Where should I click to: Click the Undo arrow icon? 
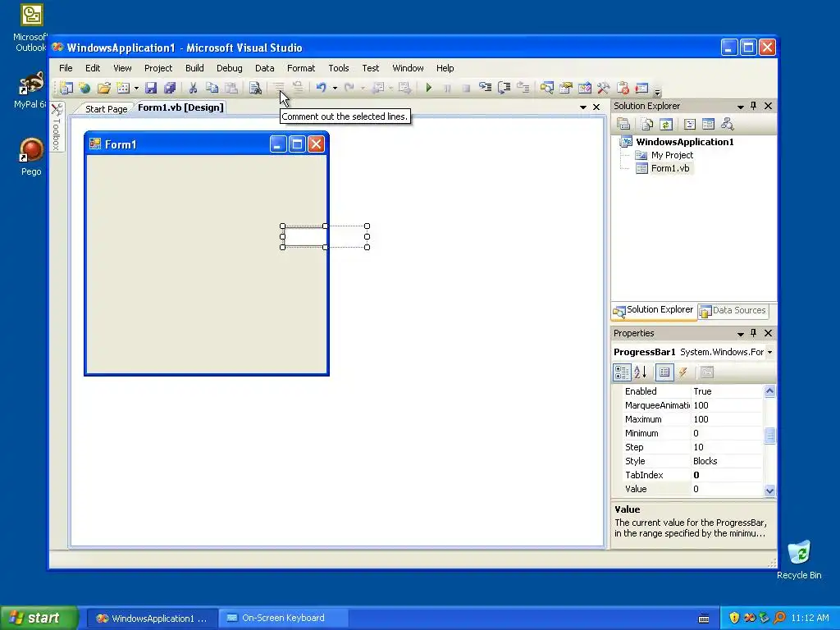322,88
